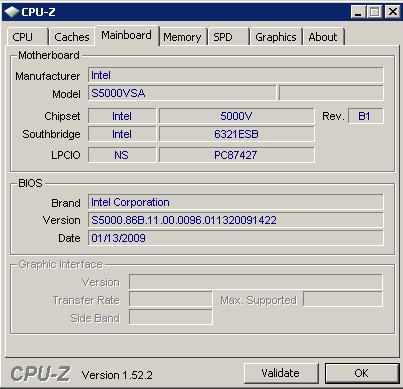
Task: Go to the About tab
Action: (323, 37)
